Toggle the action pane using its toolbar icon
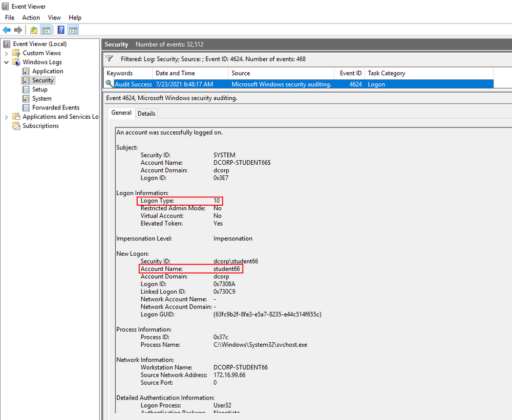This screenshot has height=420, width=512. pyautogui.click(x=73, y=30)
